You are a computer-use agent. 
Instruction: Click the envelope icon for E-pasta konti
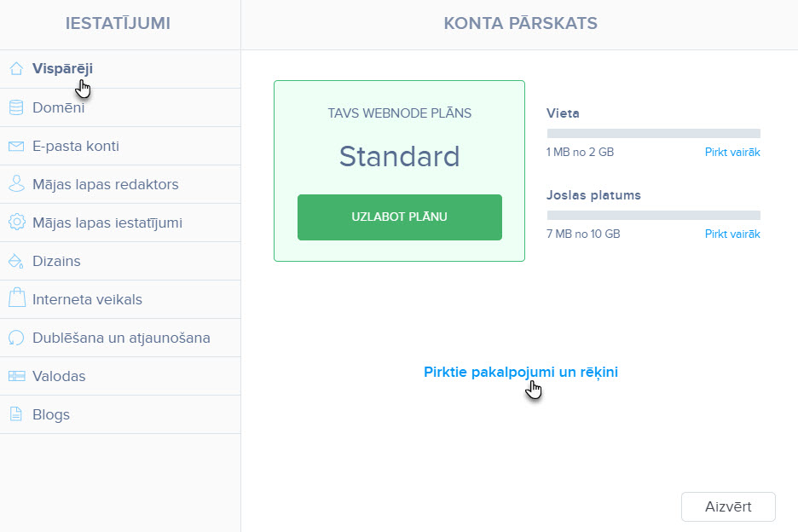(x=16, y=146)
